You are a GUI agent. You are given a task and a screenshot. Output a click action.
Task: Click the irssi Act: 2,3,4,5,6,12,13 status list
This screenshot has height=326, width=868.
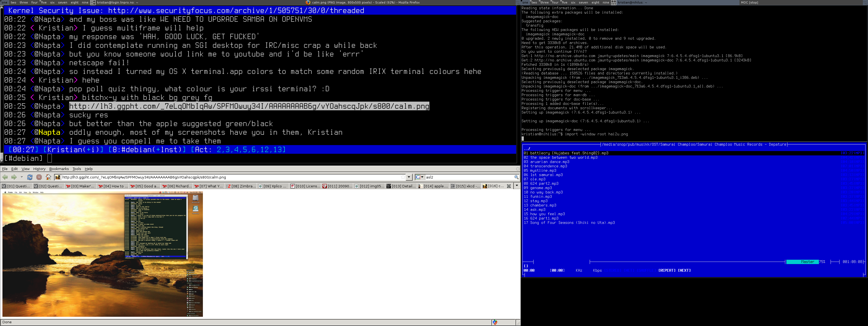pos(238,149)
